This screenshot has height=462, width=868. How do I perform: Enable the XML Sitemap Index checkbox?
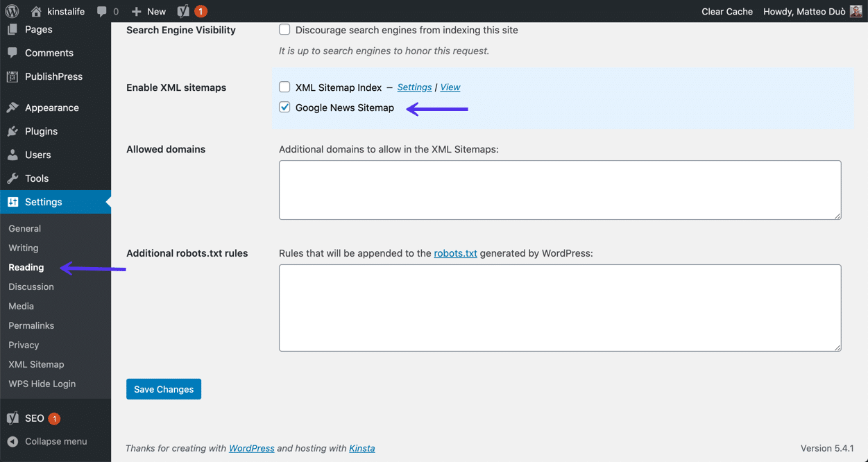pyautogui.click(x=284, y=87)
